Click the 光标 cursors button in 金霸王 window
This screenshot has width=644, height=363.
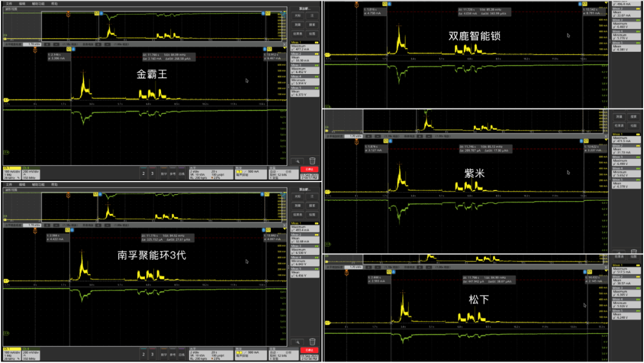point(298,16)
